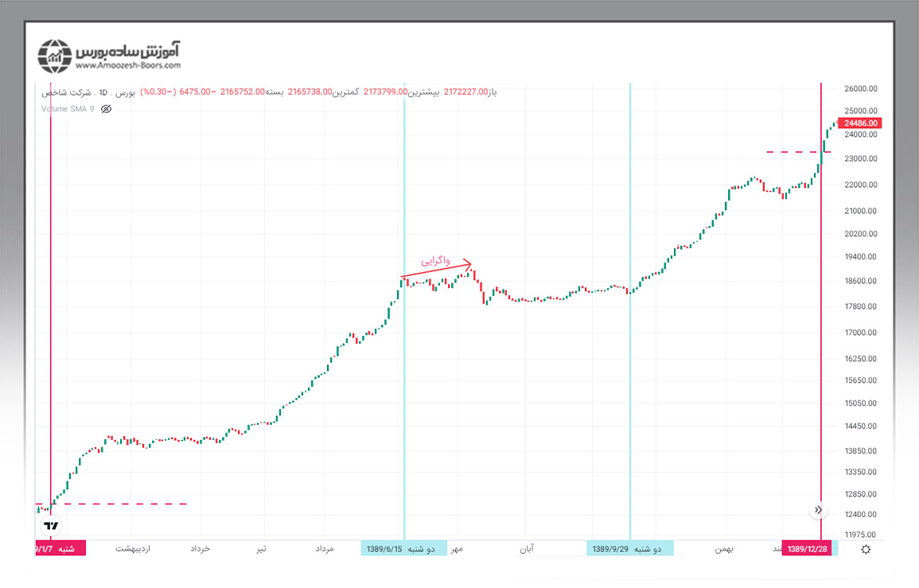Click the red 1389/12/28 date label

[807, 549]
